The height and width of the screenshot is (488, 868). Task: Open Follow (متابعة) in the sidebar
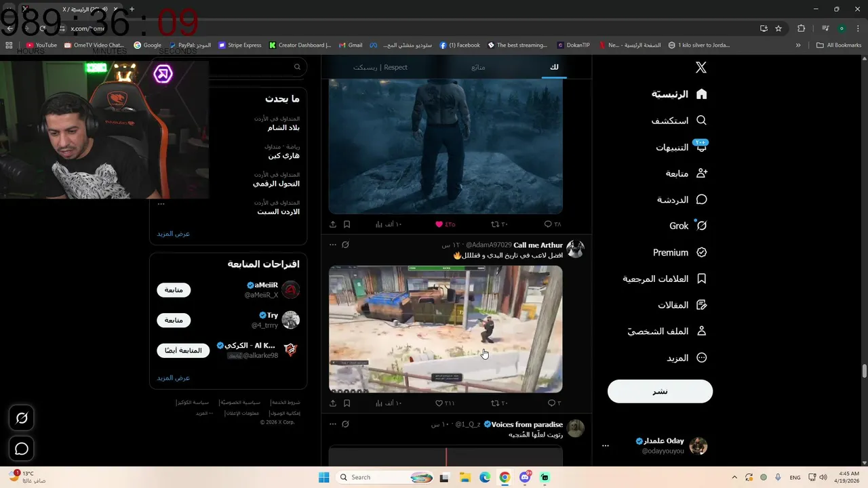pyautogui.click(x=686, y=174)
